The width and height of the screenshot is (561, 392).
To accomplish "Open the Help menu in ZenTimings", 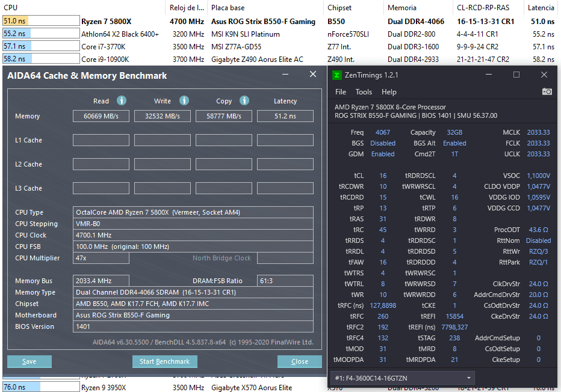I will click(x=389, y=92).
